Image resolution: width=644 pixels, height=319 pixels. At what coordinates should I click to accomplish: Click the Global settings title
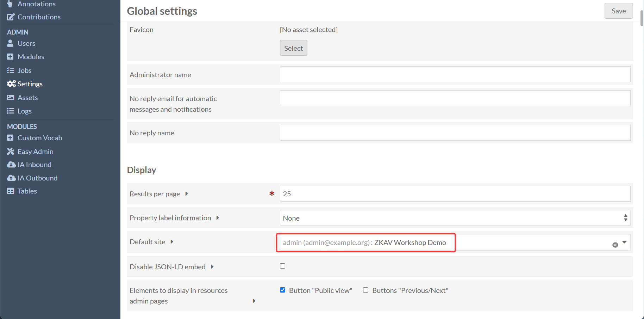(162, 11)
